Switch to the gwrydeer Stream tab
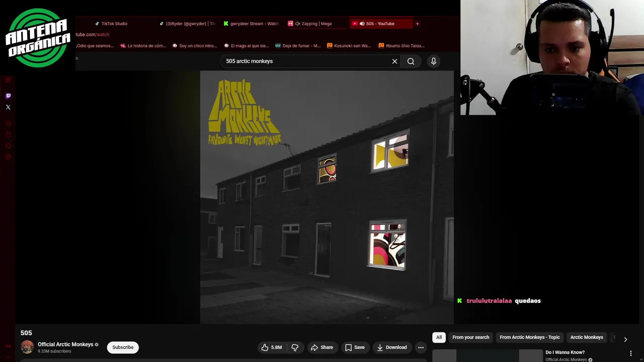This screenshot has width=644, height=362. pos(252,24)
